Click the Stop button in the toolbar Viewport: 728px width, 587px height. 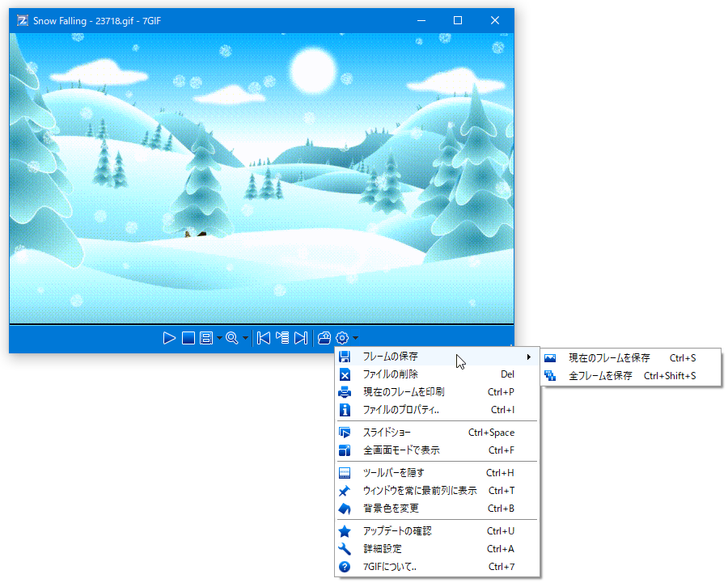[188, 338]
